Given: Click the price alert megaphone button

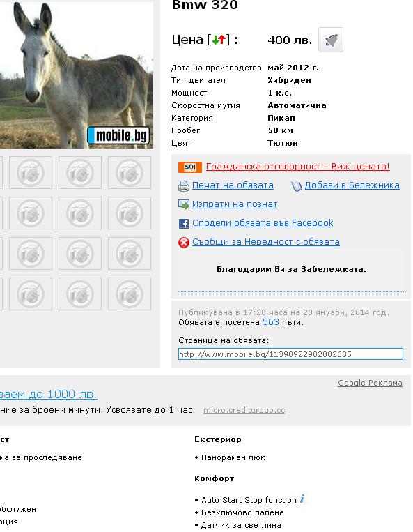Looking at the screenshot, I should click(331, 40).
